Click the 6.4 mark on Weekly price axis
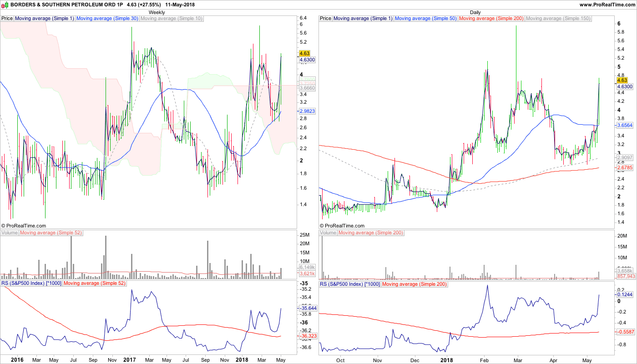This screenshot has height=364, width=637. coord(303,18)
